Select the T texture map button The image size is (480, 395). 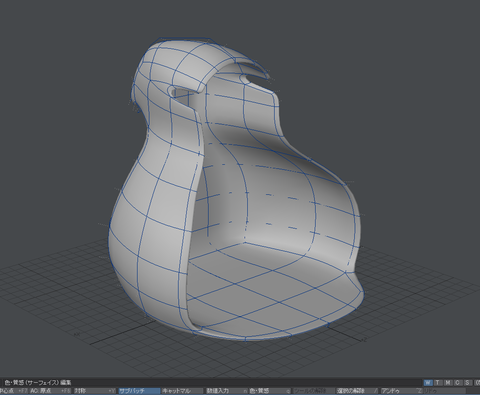click(438, 383)
